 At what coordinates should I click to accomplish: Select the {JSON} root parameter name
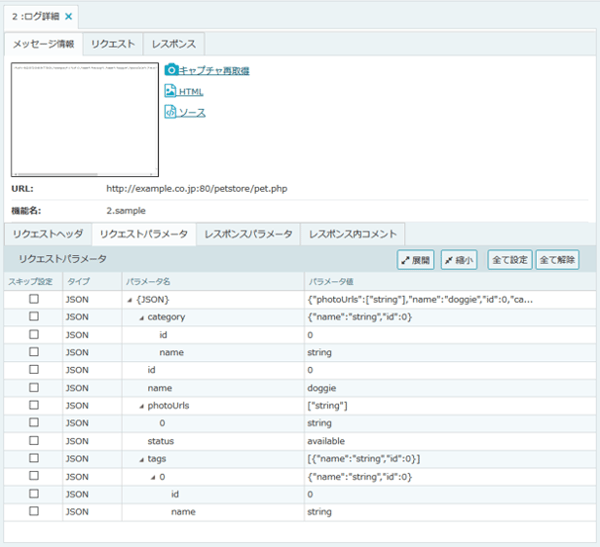tap(153, 299)
